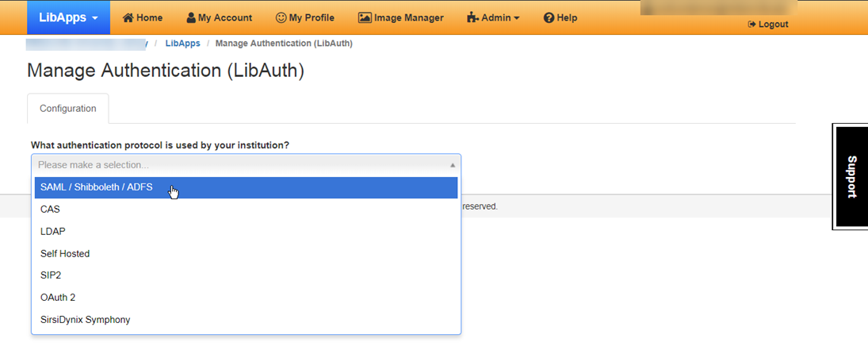Select SirsiDynix Symphony option
The image size is (868, 354).
[x=246, y=320]
